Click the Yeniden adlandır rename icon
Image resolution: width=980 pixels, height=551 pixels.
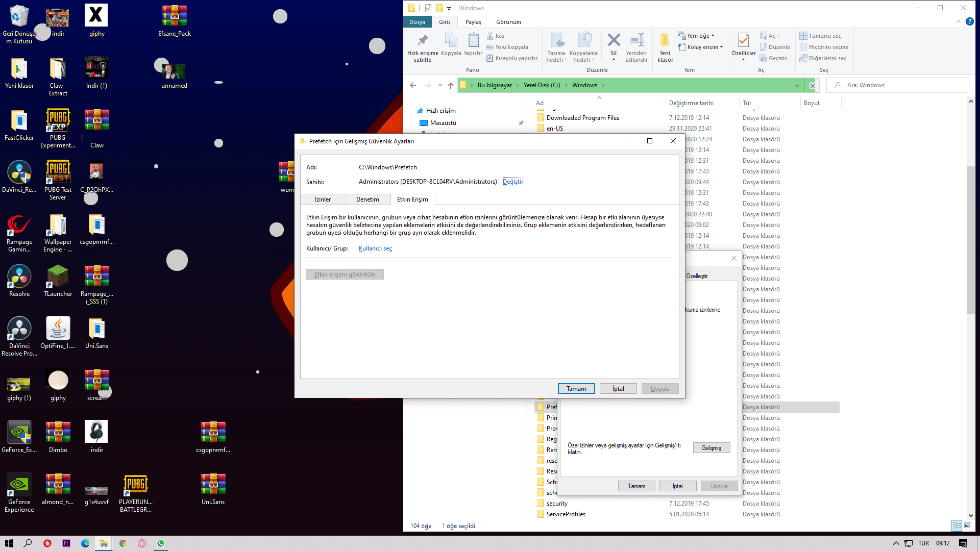tap(636, 40)
